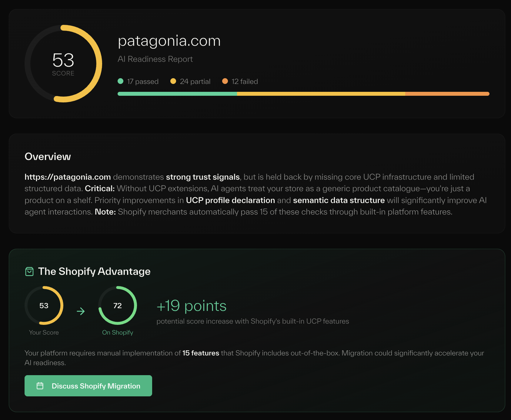Screen dimensions: 511x420
Task: Click the 'Your Score' 53 ring
Action: point(44,306)
